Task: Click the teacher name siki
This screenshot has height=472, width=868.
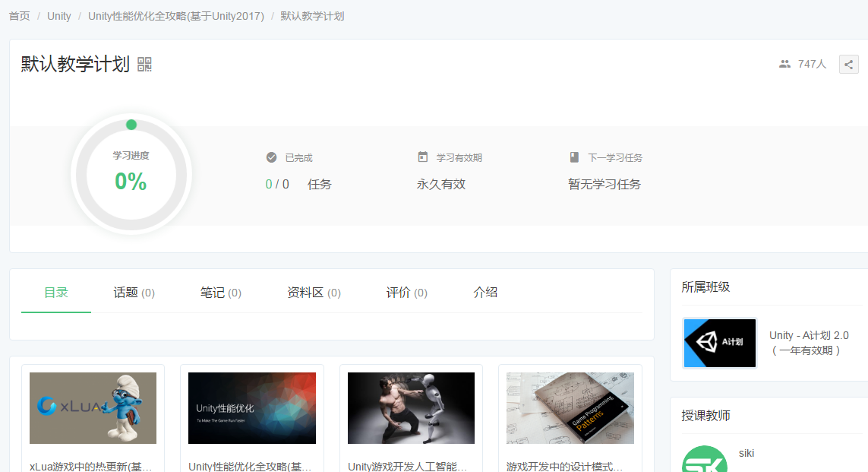Action: 746,453
